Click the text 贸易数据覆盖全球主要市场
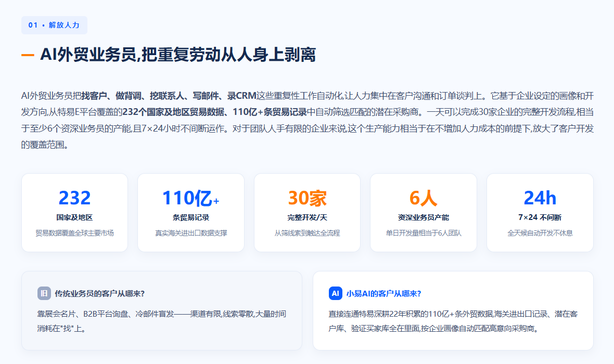Viewport: 614px width, 364px height. tap(74, 233)
